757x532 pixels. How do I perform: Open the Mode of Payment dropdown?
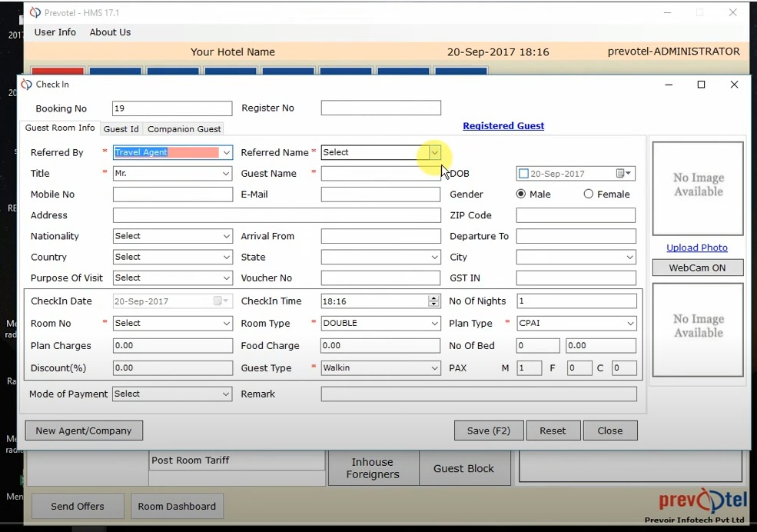(x=226, y=394)
